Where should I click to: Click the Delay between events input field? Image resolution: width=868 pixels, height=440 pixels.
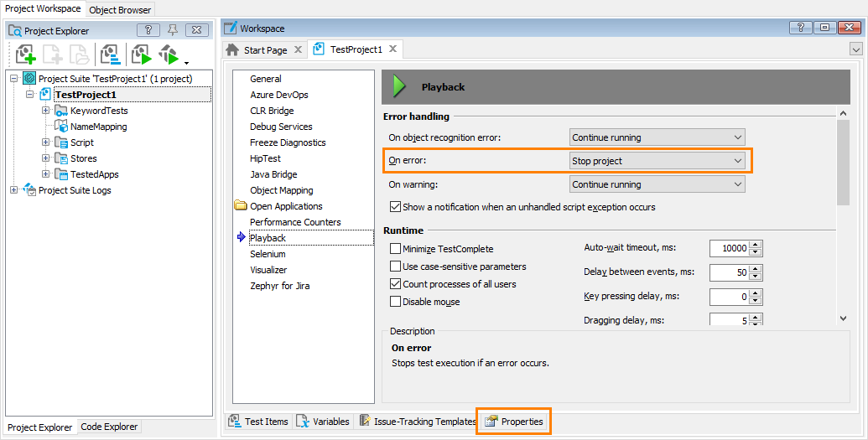(x=729, y=272)
